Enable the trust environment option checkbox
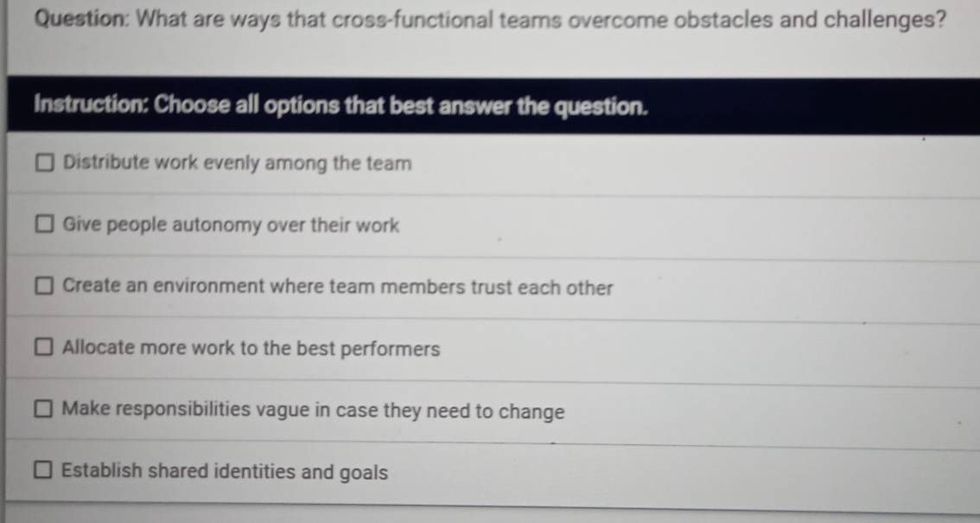980x523 pixels. coord(44,287)
